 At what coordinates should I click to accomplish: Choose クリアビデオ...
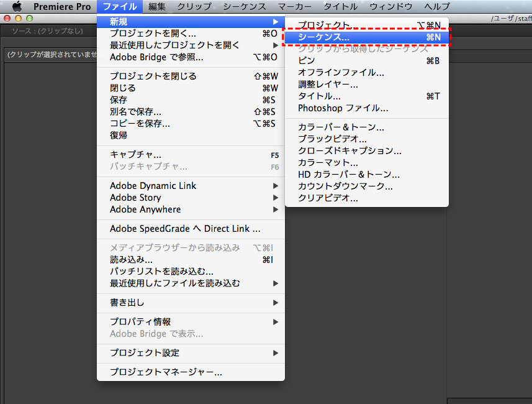[367, 198]
